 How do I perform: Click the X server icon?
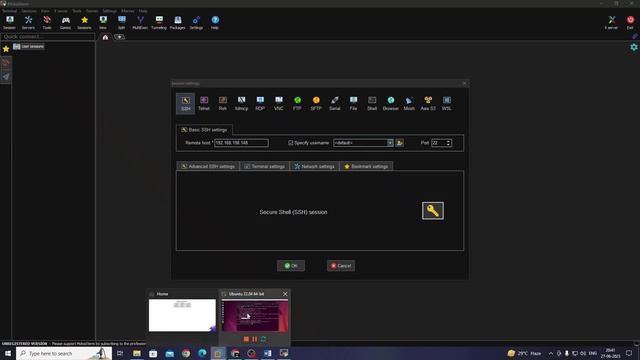(611, 22)
